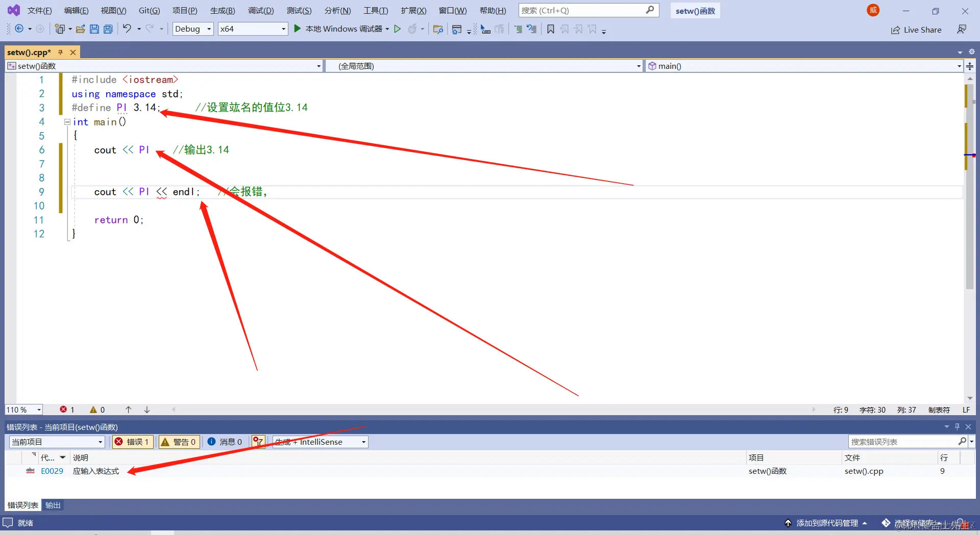Undo the last edit
The height and width of the screenshot is (535, 980).
coord(127,29)
